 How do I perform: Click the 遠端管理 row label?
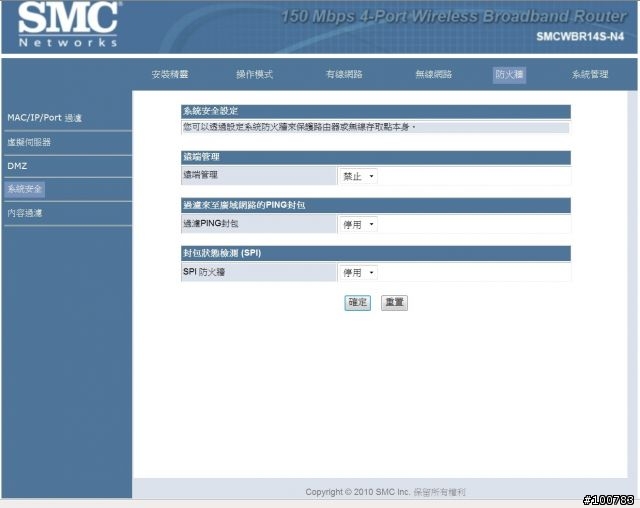tap(200, 175)
